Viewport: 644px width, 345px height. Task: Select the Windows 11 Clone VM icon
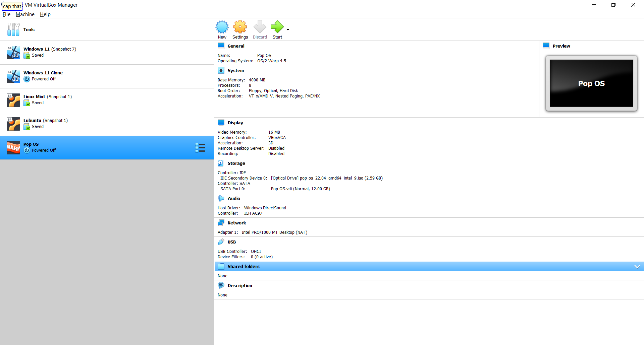click(13, 76)
